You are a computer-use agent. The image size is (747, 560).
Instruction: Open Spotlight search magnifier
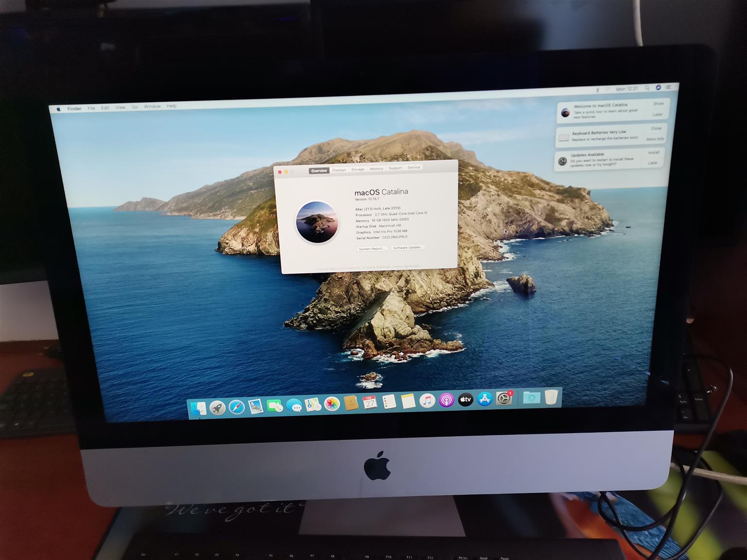pos(647,88)
